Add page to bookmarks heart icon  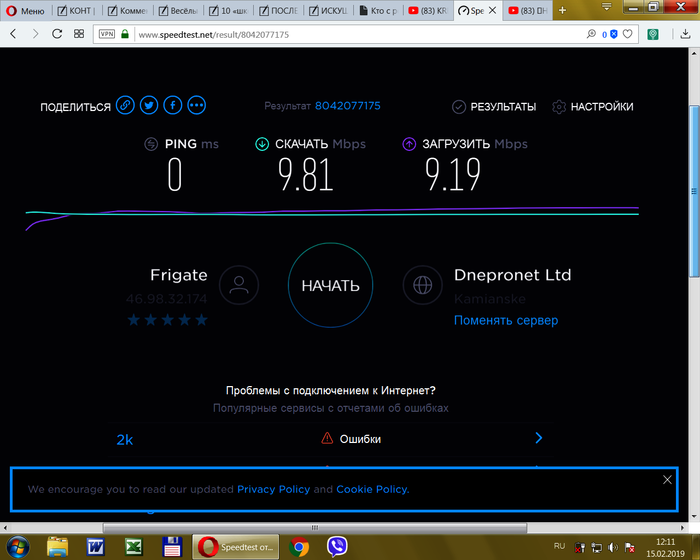click(628, 34)
